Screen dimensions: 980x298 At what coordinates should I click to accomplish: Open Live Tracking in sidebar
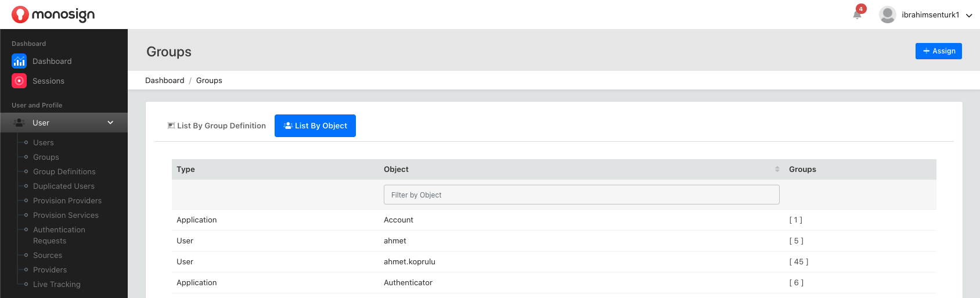point(57,284)
